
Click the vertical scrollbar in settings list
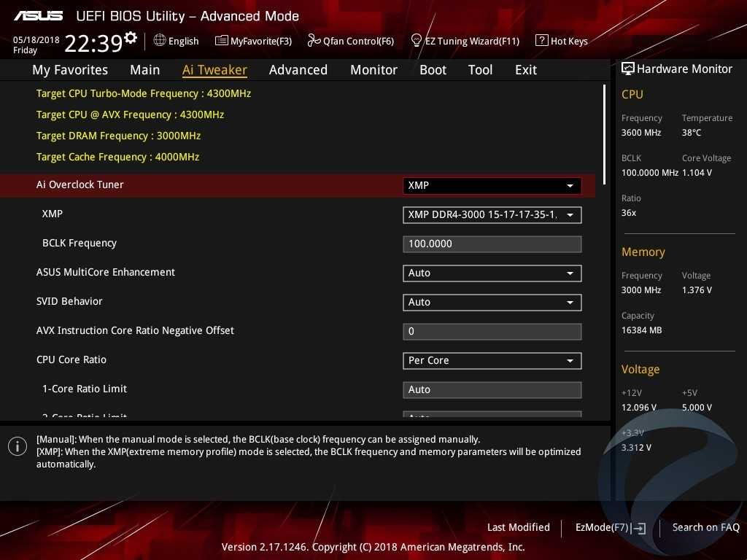pyautogui.click(x=604, y=131)
